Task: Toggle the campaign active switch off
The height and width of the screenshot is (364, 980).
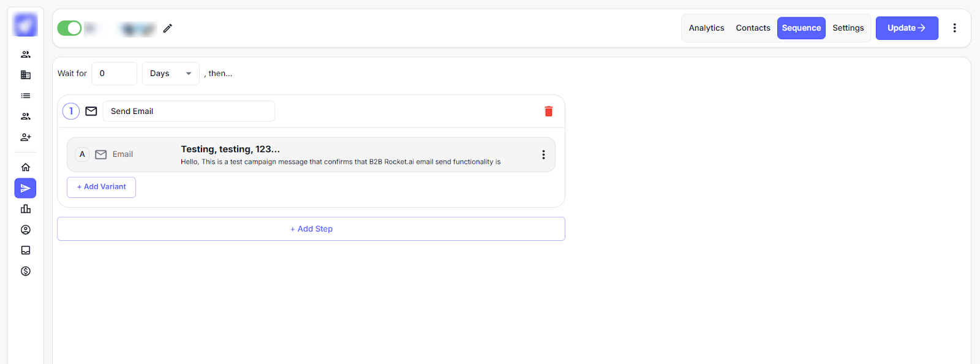Action: [x=69, y=28]
